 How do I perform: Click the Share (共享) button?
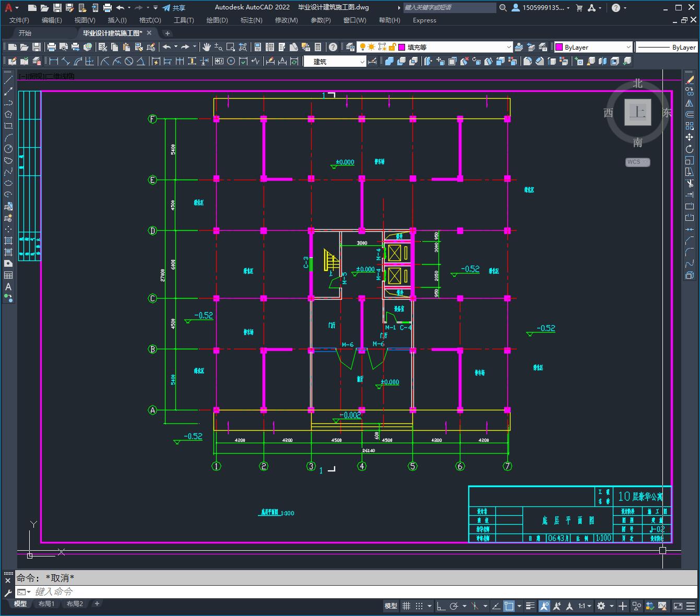pyautogui.click(x=174, y=7)
